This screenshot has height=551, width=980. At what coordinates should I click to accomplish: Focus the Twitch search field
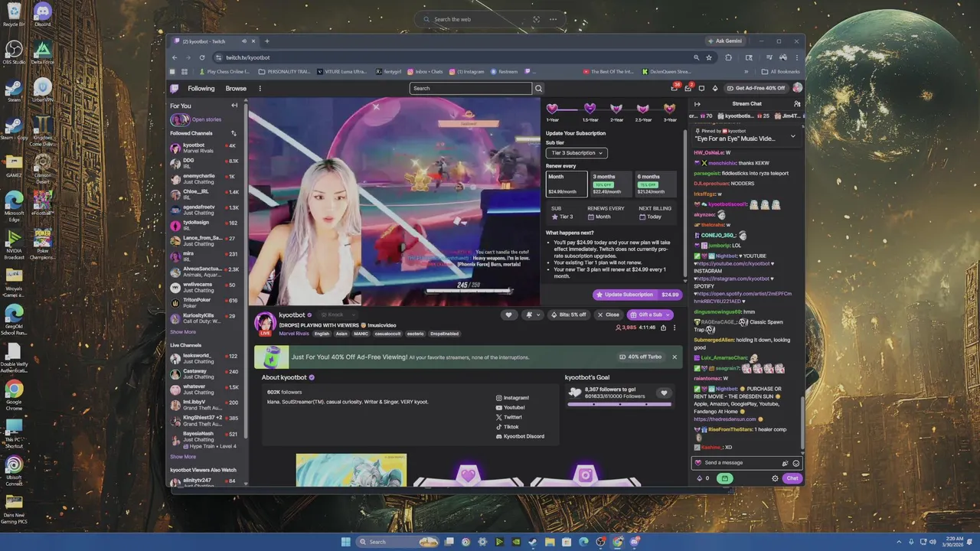(471, 88)
